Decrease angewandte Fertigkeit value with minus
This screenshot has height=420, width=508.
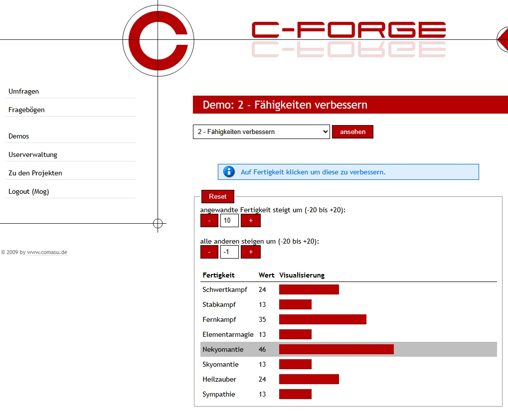(209, 221)
